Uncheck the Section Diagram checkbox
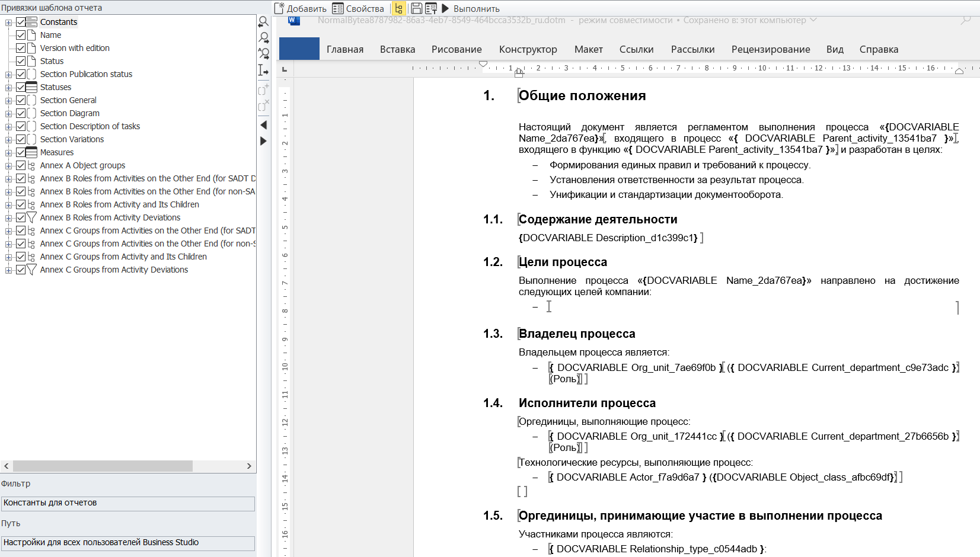The width and height of the screenshot is (980, 557). point(21,113)
